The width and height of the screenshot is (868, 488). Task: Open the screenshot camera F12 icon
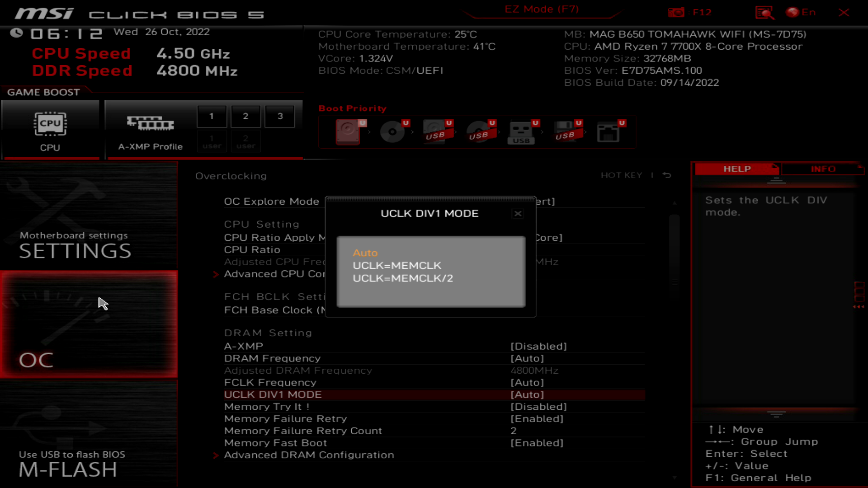[676, 12]
